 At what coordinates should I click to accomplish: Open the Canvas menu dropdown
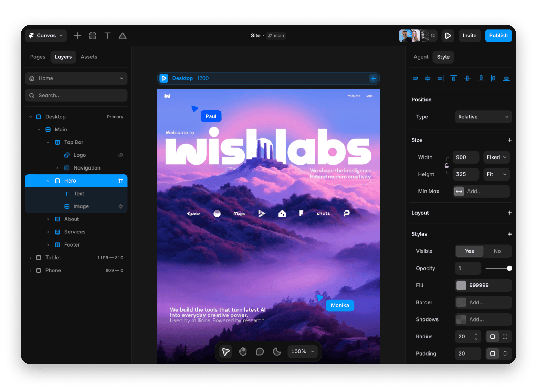(46, 36)
